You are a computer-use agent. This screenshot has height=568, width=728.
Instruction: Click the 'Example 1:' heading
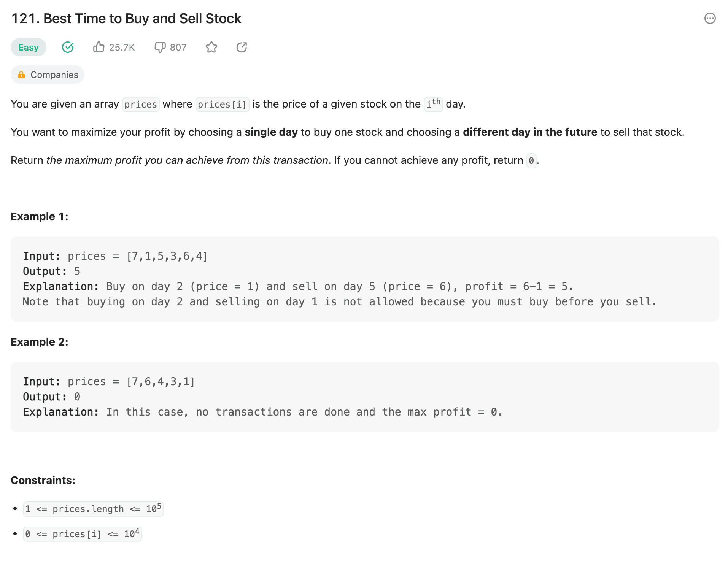(x=40, y=216)
